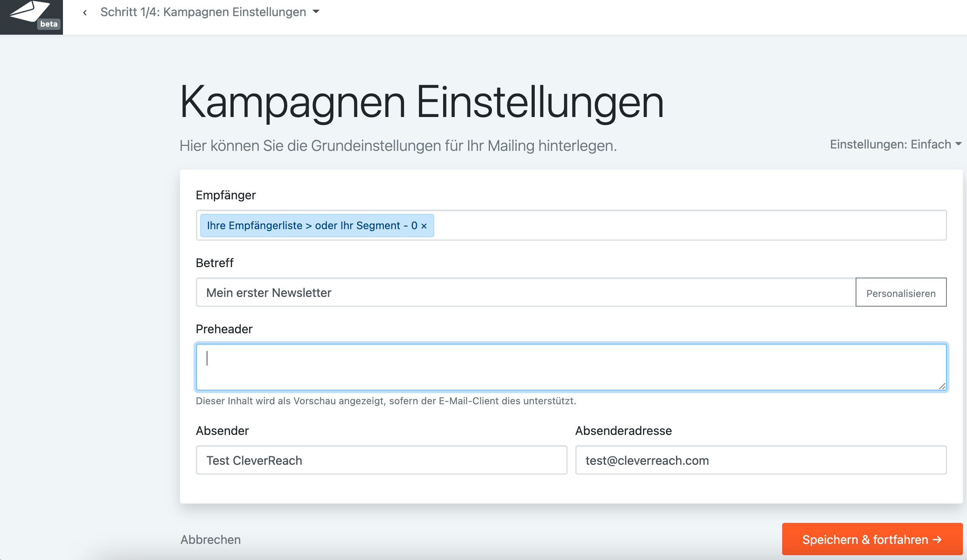This screenshot has height=560, width=967.
Task: Click the Preheader field label
Action: tap(224, 329)
